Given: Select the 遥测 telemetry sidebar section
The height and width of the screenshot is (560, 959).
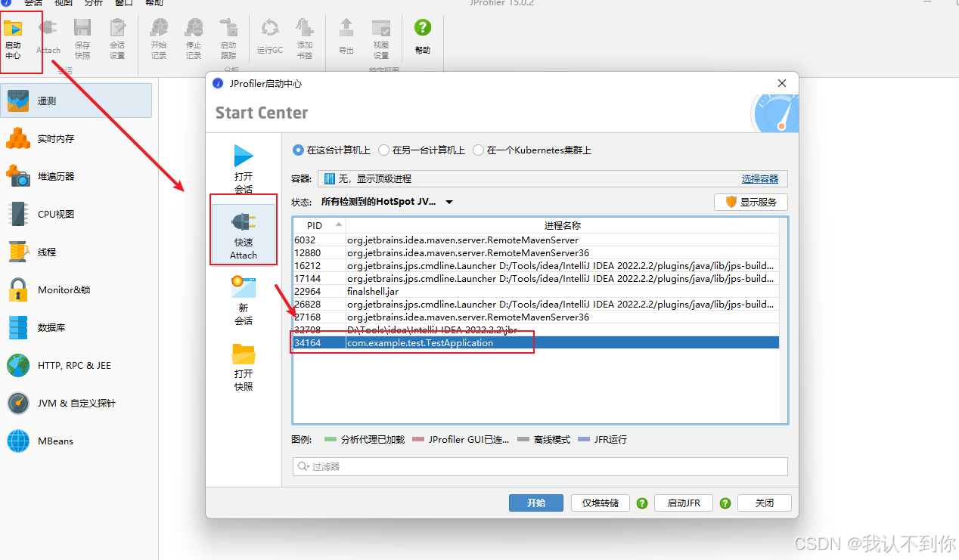Looking at the screenshot, I should point(76,101).
